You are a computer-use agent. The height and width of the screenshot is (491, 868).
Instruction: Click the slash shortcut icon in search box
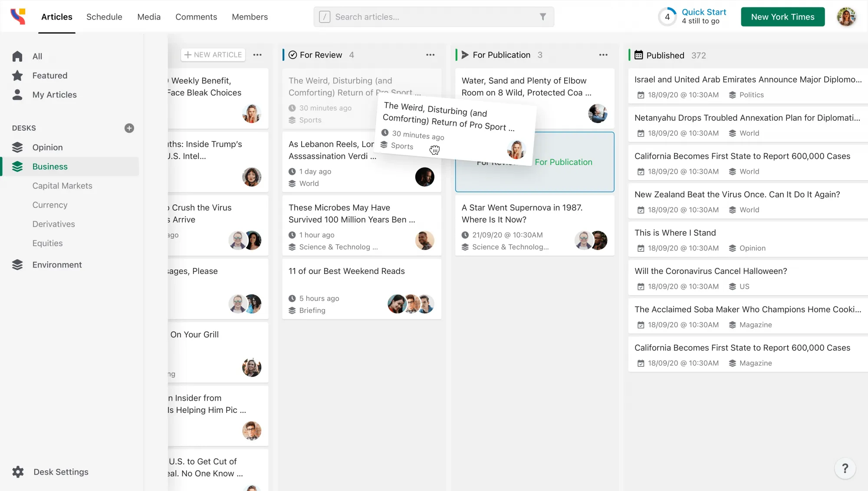(x=325, y=17)
